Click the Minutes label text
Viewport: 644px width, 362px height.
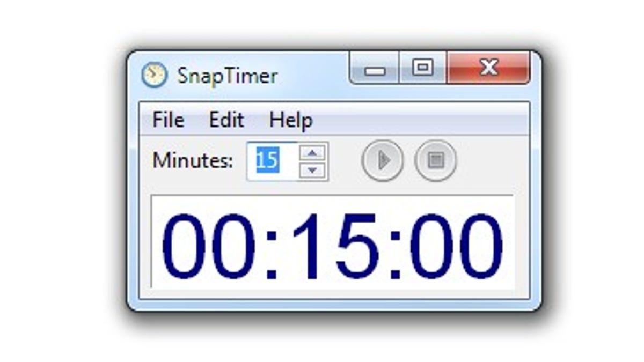[x=193, y=160]
